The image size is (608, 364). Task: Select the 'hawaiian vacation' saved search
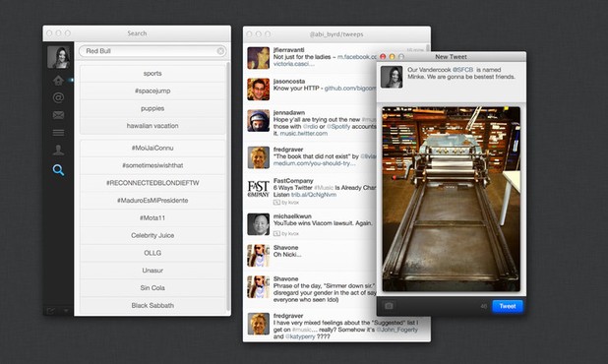coord(152,126)
